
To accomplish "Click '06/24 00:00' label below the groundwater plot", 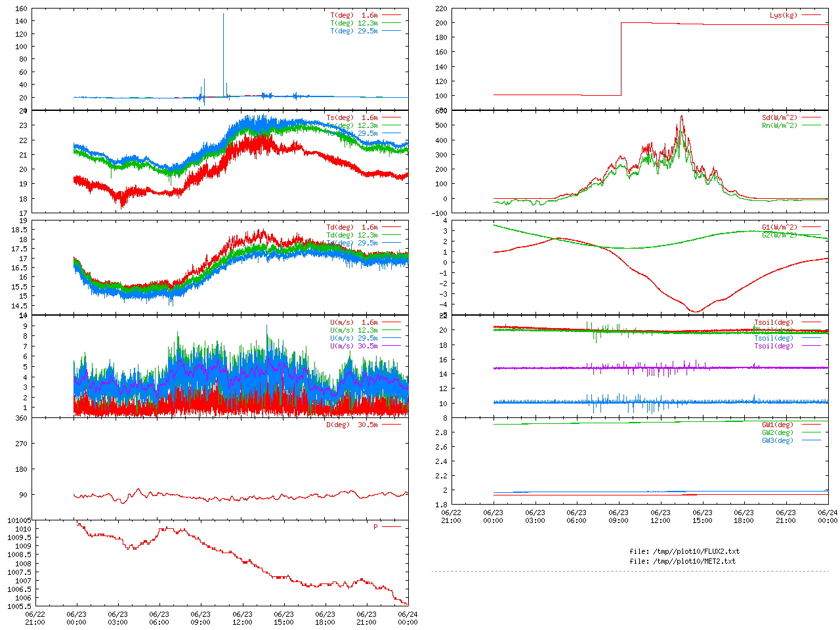I will click(828, 516).
